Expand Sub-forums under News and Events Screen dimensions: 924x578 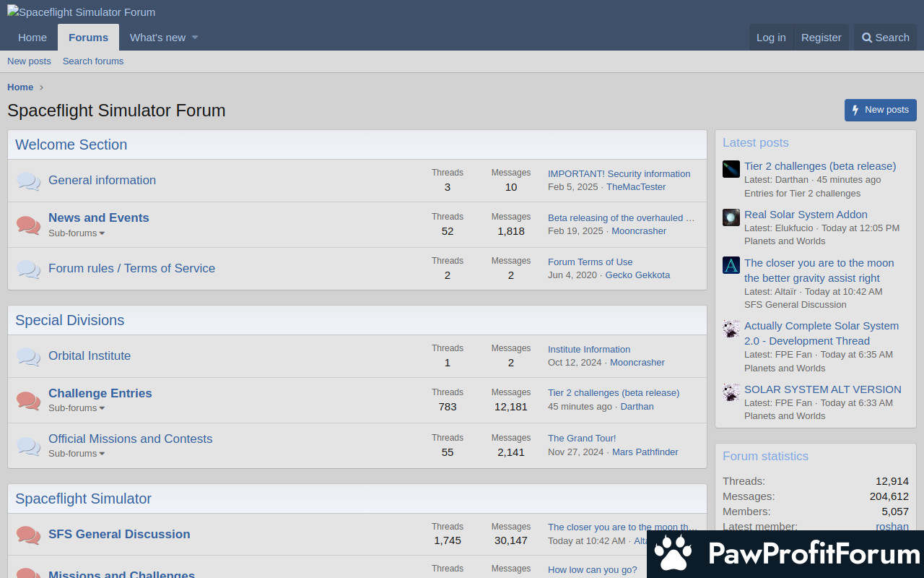77,233
